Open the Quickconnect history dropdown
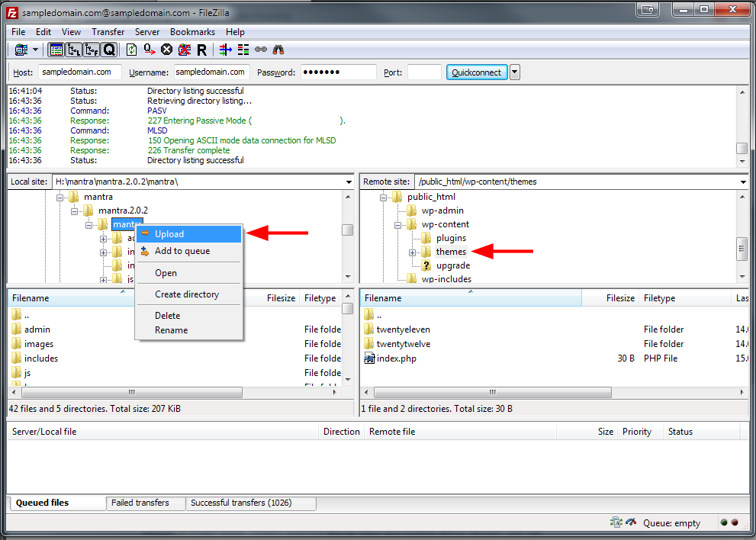This screenshot has height=540, width=756. click(515, 72)
